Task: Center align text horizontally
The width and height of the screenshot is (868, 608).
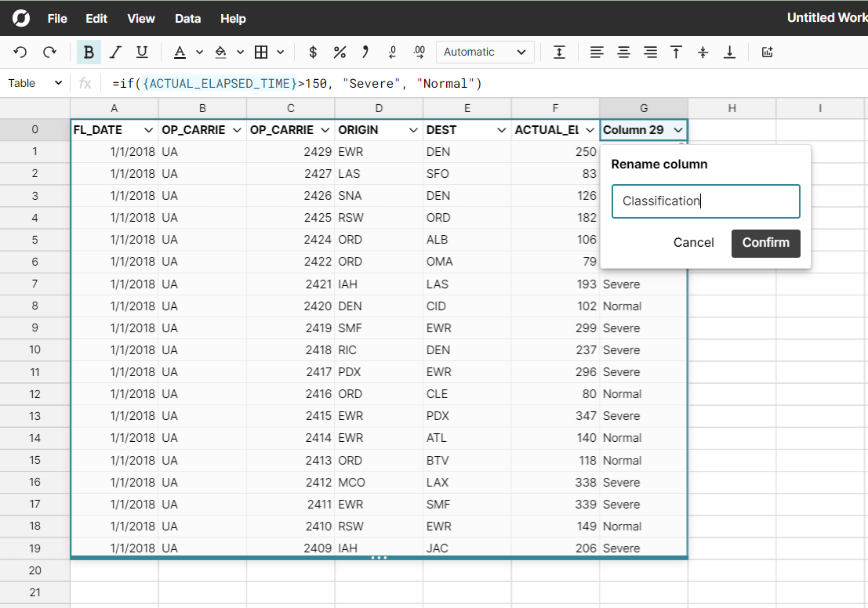Action: 623,52
